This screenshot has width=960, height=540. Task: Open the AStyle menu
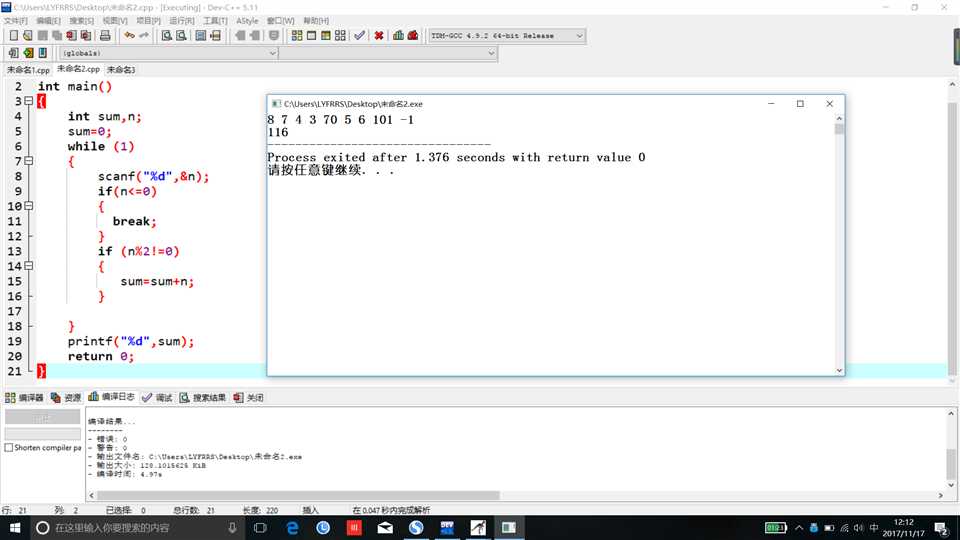tap(247, 21)
